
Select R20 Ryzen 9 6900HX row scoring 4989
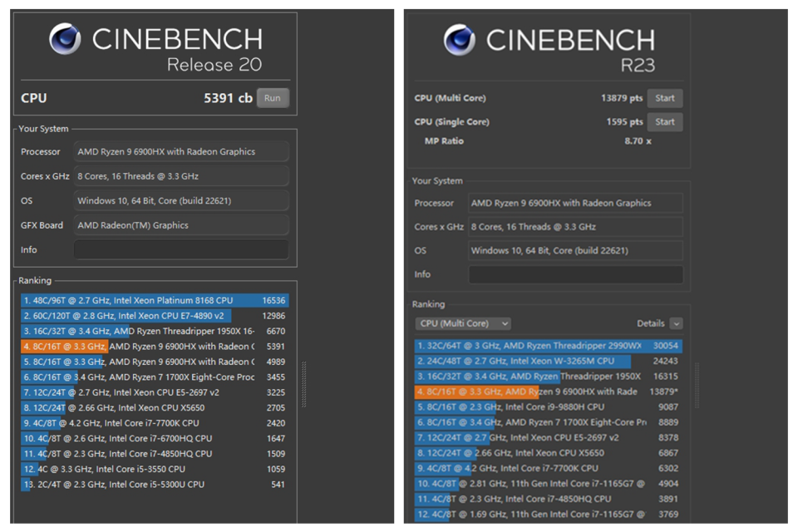(x=155, y=362)
